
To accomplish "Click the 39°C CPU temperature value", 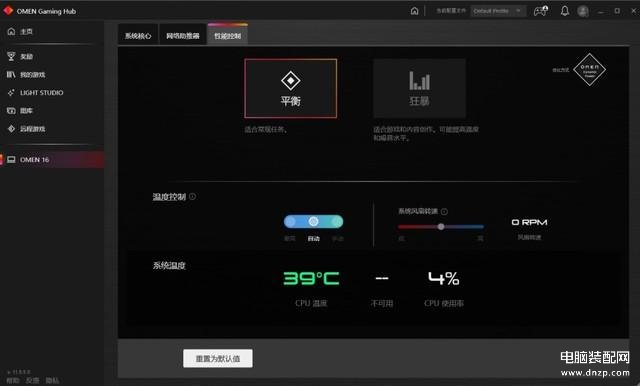I will (311, 279).
